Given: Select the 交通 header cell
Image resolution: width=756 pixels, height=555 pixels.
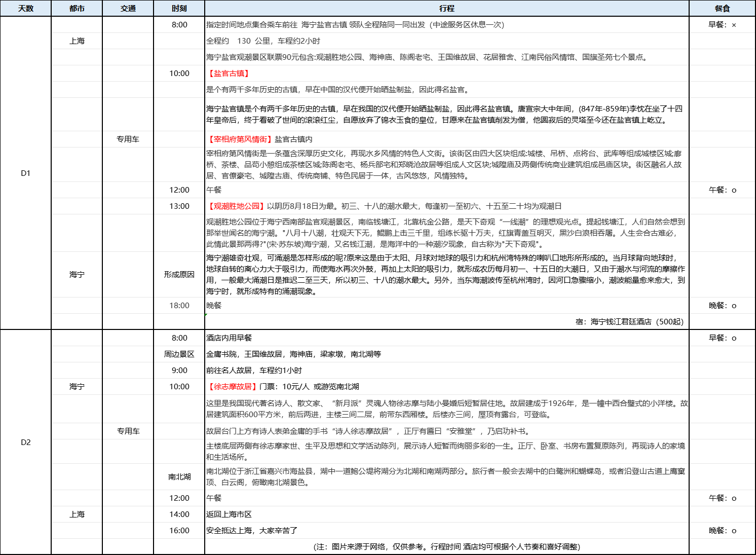Looking at the screenshot, I should [x=128, y=9].
